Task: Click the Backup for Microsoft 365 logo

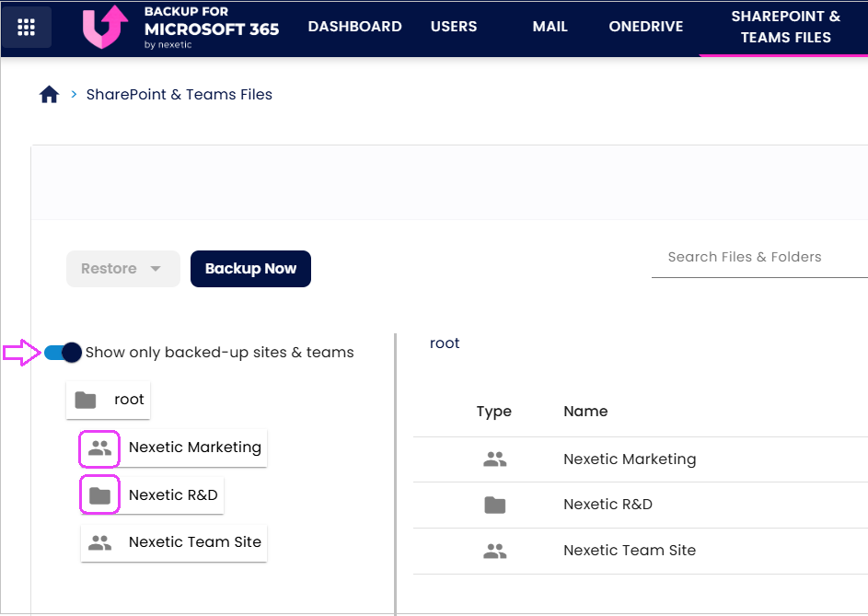Action: (181, 27)
